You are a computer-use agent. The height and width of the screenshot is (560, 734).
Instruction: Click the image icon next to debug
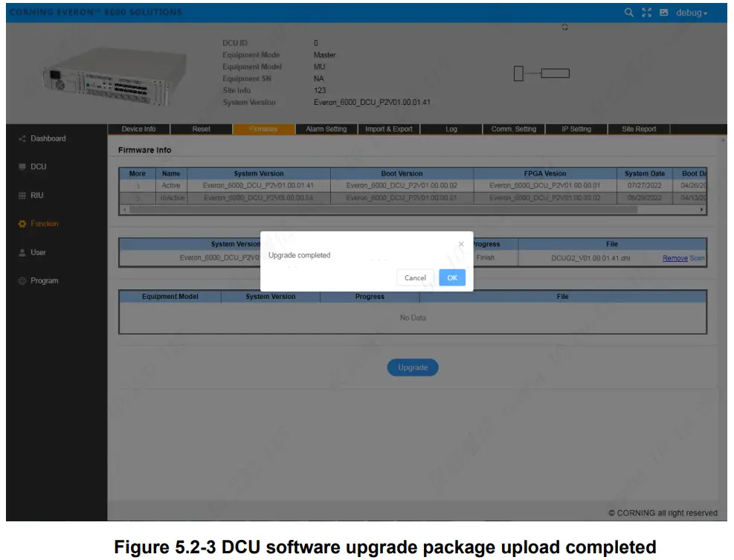pyautogui.click(x=664, y=13)
